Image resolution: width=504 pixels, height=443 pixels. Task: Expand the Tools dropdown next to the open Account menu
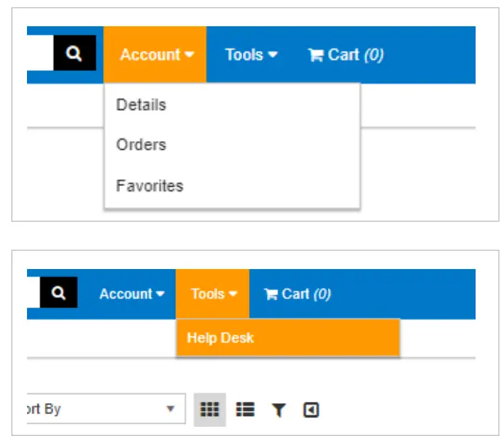point(251,55)
